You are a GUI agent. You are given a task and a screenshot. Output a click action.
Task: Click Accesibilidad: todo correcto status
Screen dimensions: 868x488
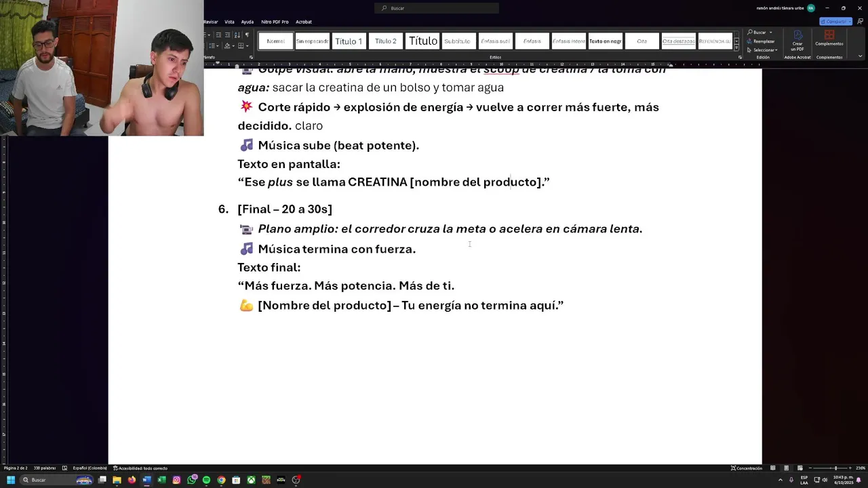pyautogui.click(x=140, y=468)
